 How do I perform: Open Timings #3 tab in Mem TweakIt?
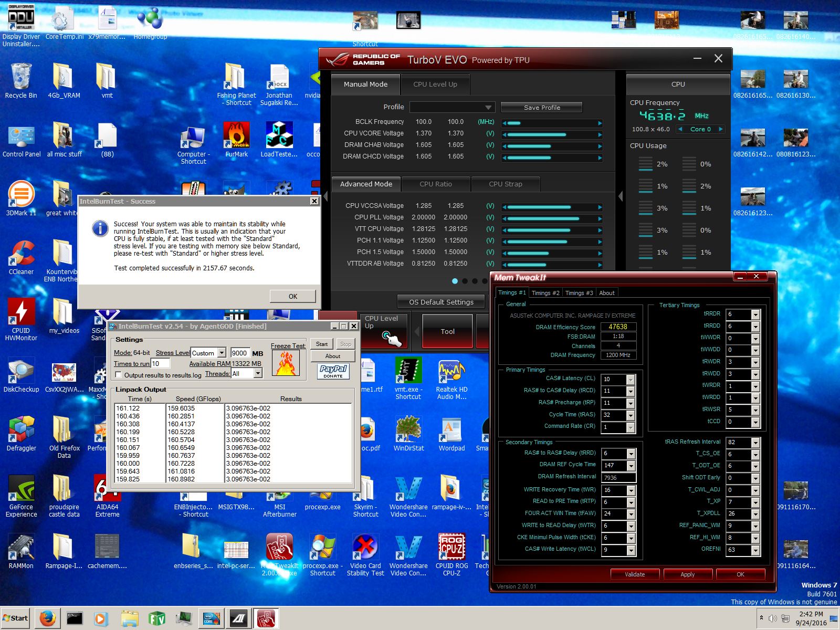[579, 293]
